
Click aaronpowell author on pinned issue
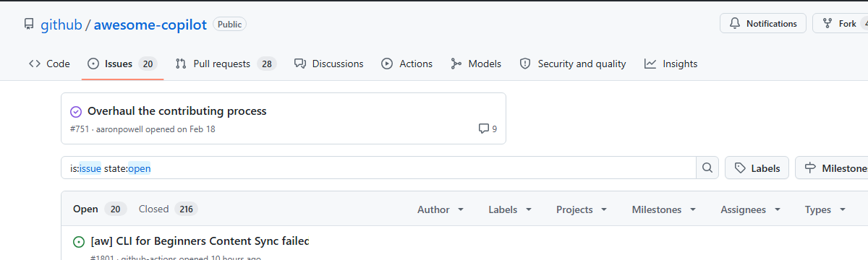coord(120,129)
